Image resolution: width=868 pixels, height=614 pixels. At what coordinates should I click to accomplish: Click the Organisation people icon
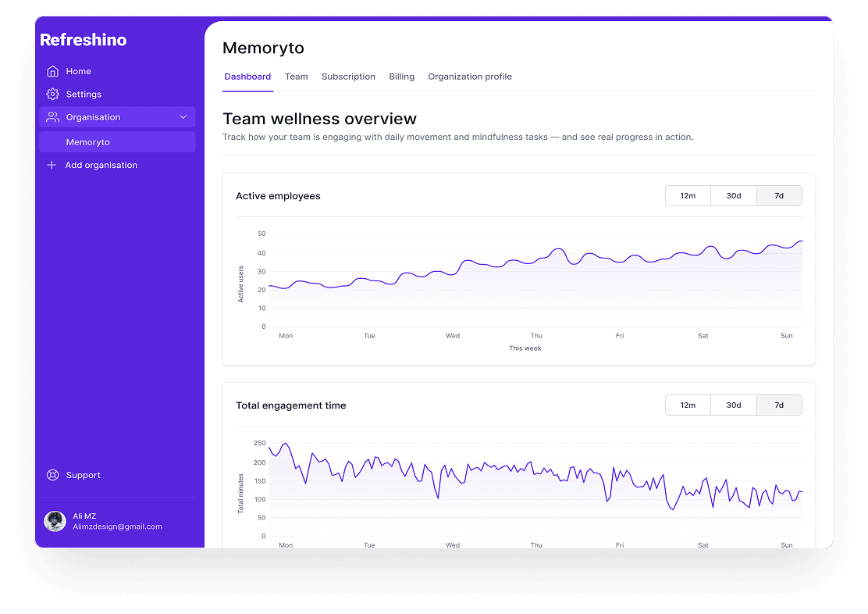[x=52, y=117]
